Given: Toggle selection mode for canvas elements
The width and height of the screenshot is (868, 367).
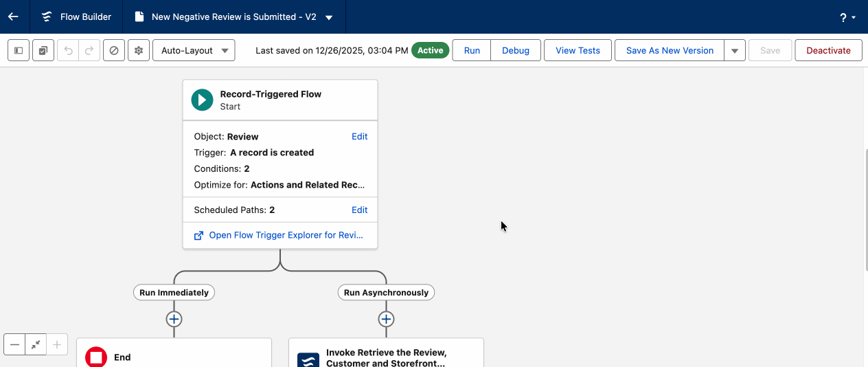Looking at the screenshot, I should pos(43,50).
